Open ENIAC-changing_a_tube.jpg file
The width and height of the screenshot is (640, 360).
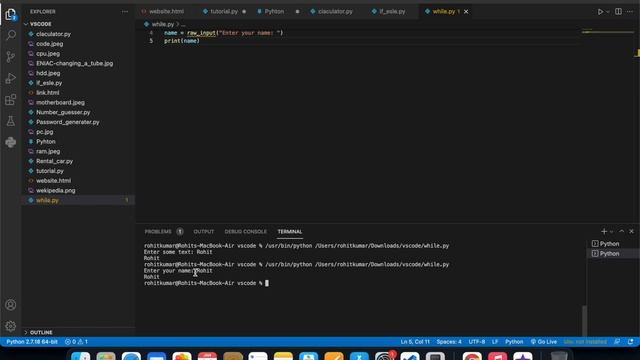[74, 63]
